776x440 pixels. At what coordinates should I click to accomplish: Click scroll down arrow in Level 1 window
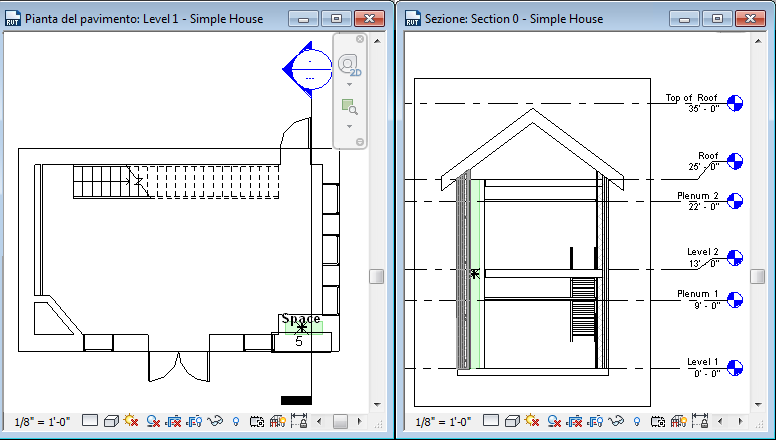point(377,405)
